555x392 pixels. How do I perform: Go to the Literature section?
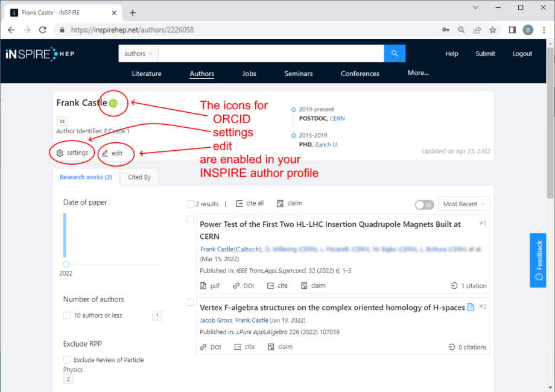pyautogui.click(x=147, y=74)
